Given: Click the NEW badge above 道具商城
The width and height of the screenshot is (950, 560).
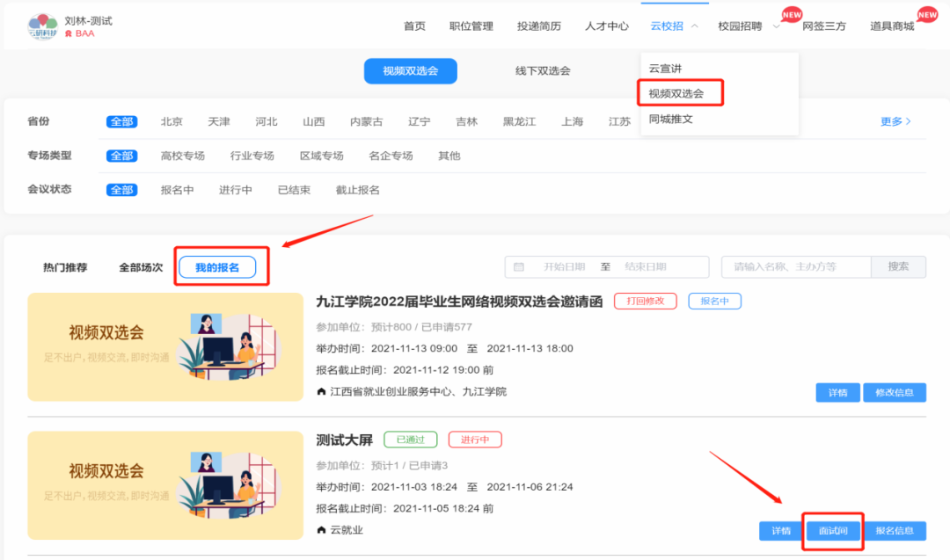Looking at the screenshot, I should coord(927,14).
